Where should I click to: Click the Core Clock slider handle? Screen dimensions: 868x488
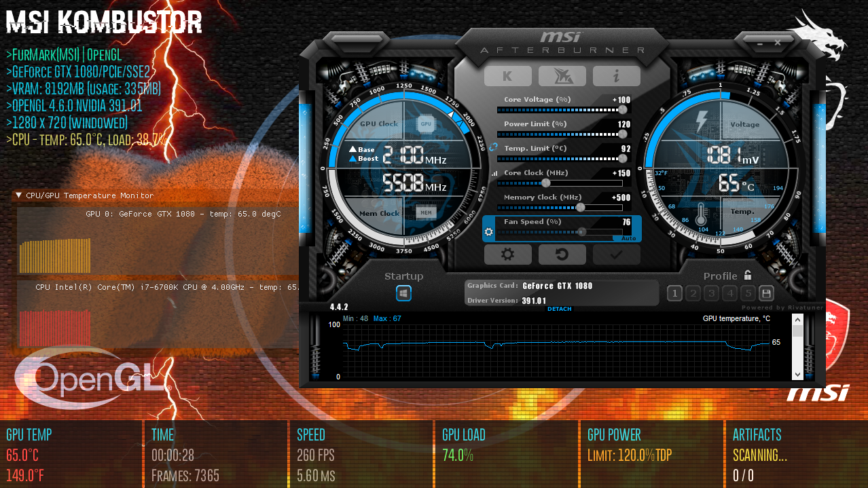pos(545,183)
